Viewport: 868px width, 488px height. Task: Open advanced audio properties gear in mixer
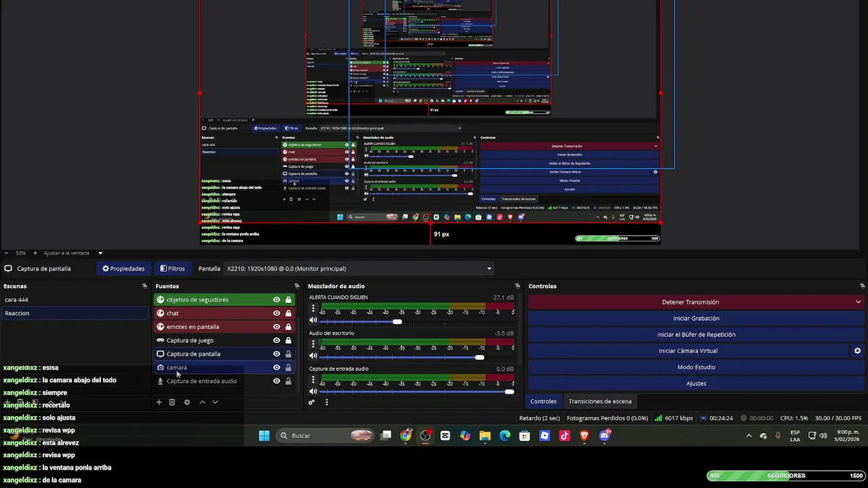312,402
